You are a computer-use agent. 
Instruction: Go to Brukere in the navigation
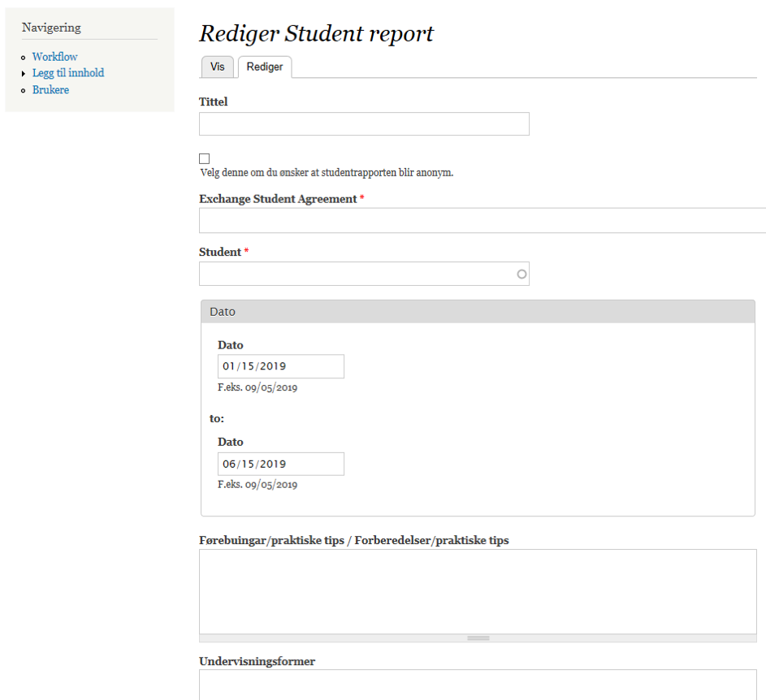coord(50,90)
